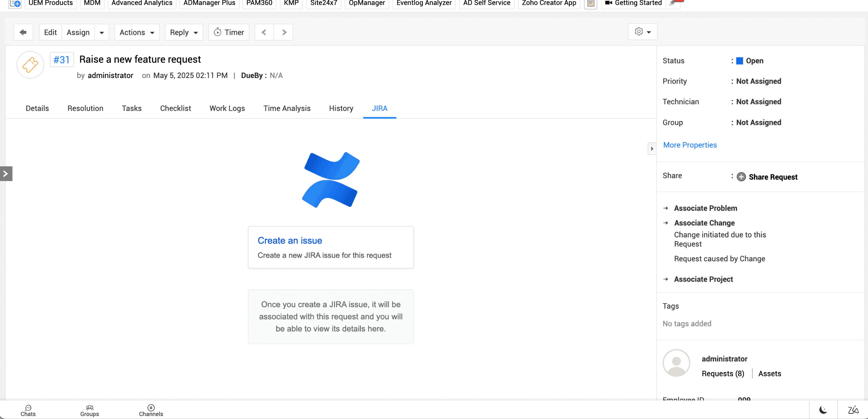This screenshot has height=419, width=868.
Task: Open ADManager Plus bookmark
Action: (x=209, y=3)
